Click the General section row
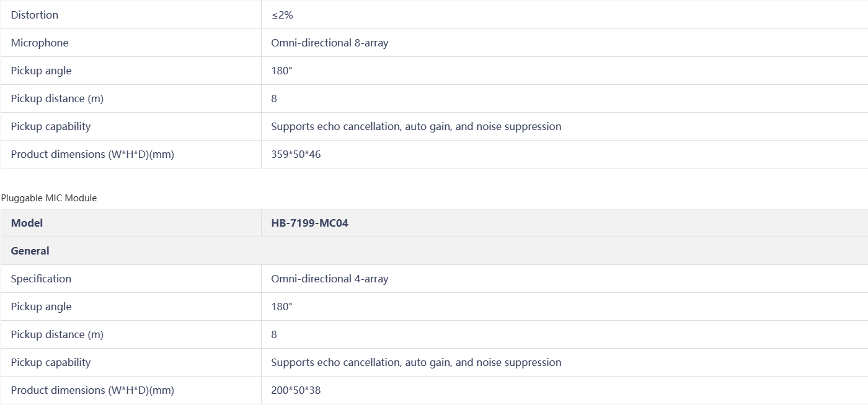The image size is (868, 405). click(30, 251)
